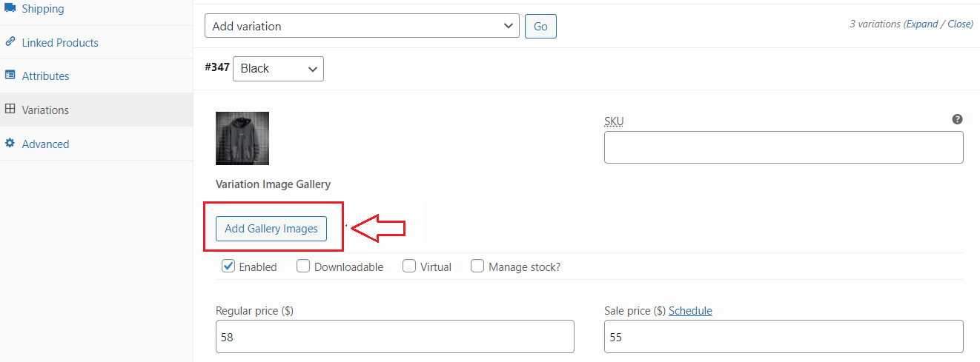980x362 pixels.
Task: Click the Add Gallery Images button
Action: (271, 229)
